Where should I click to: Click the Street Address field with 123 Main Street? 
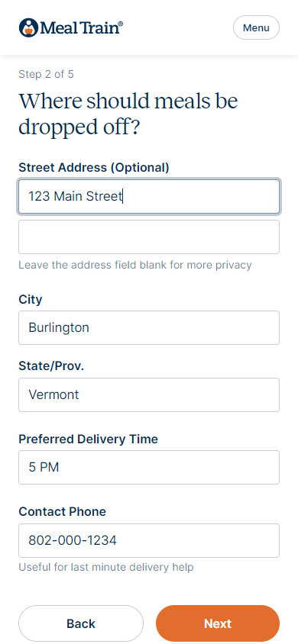pos(149,196)
